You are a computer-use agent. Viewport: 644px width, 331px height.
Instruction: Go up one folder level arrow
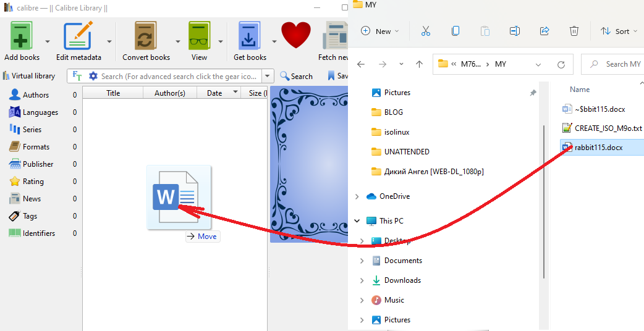tap(419, 64)
